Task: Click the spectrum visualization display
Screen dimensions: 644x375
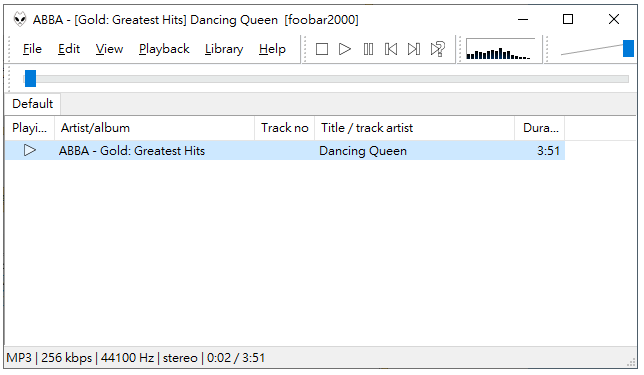Action: [501, 49]
